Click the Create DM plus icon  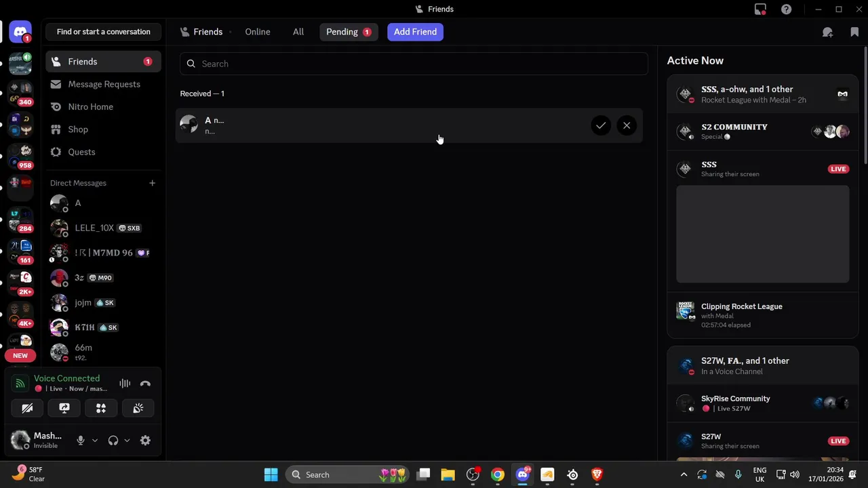coord(152,183)
